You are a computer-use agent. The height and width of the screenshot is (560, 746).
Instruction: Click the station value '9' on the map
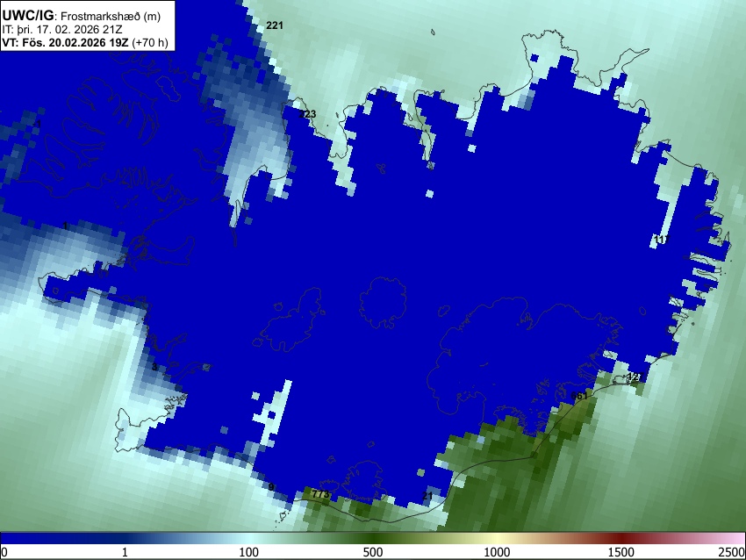tap(271, 487)
